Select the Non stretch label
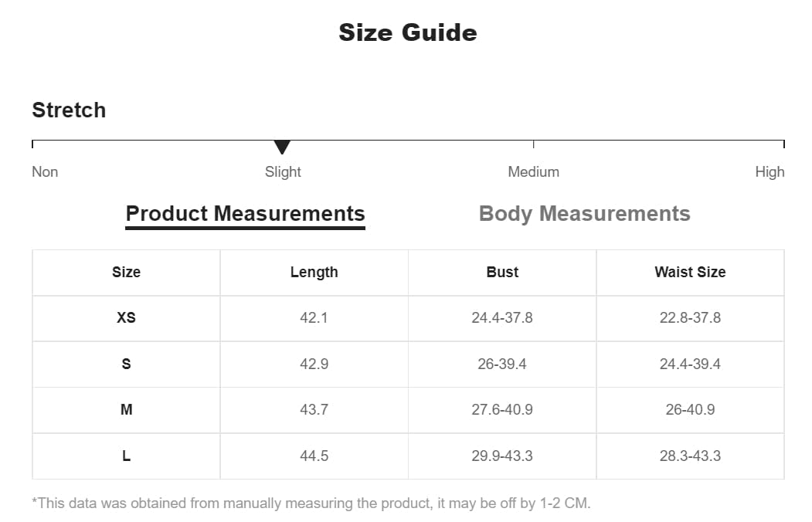The height and width of the screenshot is (522, 812). [45, 171]
